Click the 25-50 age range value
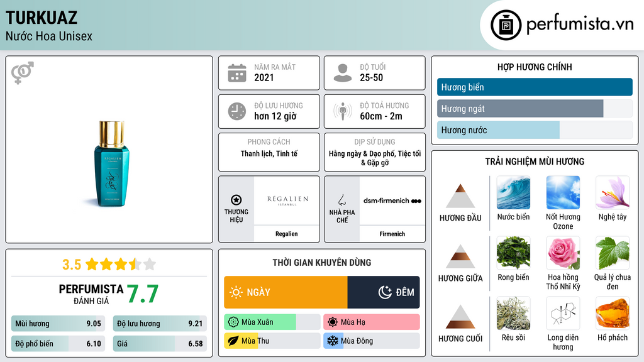Image resolution: width=644 pixels, height=362 pixels. pos(371,77)
